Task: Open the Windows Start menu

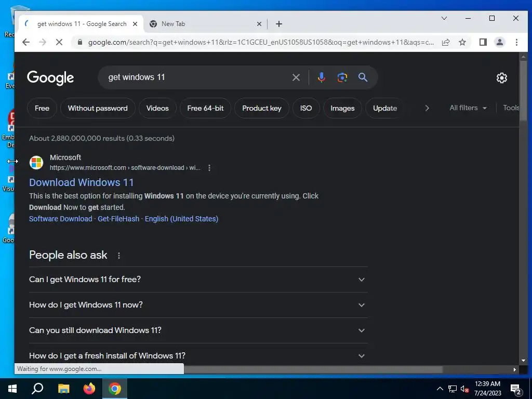Action: tap(12, 389)
